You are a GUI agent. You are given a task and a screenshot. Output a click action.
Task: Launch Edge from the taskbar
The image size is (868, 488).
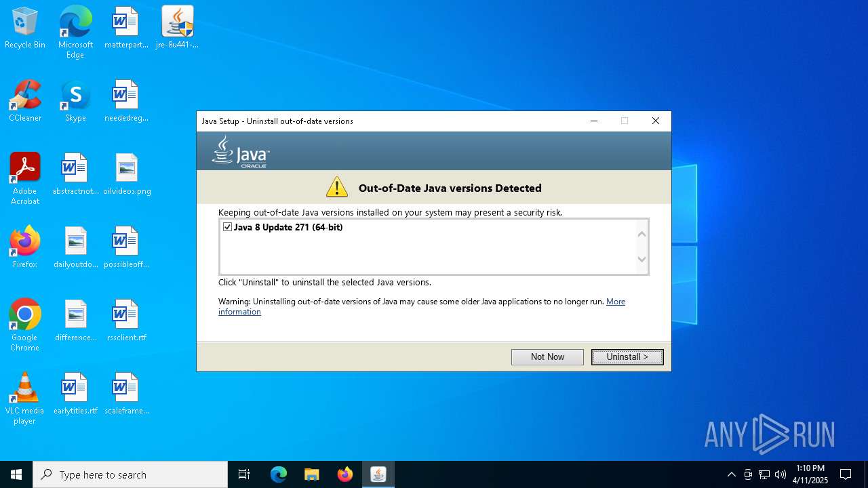(279, 474)
